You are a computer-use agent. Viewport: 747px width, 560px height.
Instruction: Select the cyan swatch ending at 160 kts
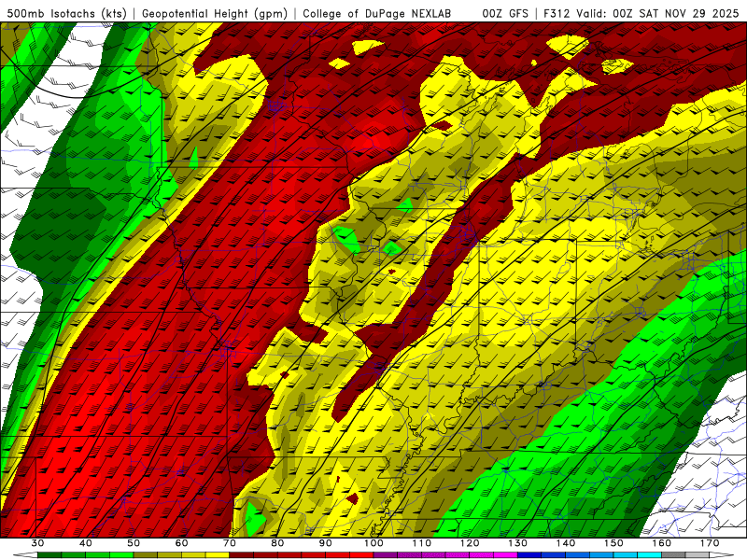tap(650, 555)
